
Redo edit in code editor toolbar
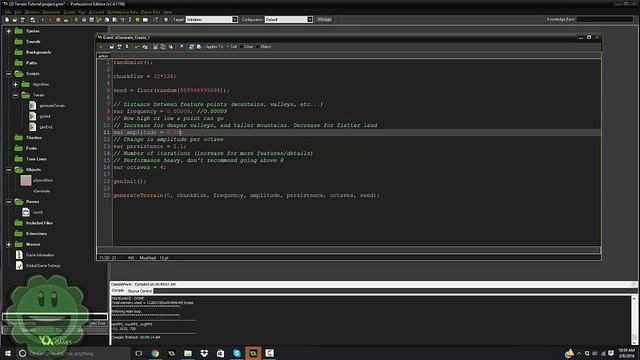tap(145, 47)
